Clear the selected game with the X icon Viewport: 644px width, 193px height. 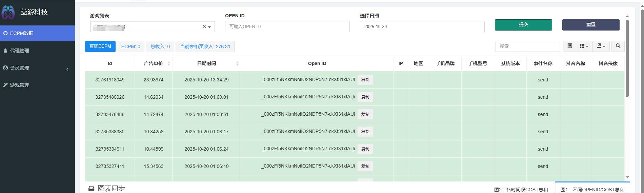[x=204, y=26]
